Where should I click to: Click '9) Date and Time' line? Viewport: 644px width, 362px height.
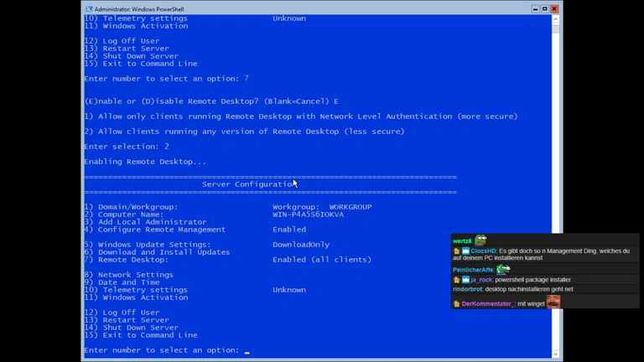pyautogui.click(x=122, y=282)
